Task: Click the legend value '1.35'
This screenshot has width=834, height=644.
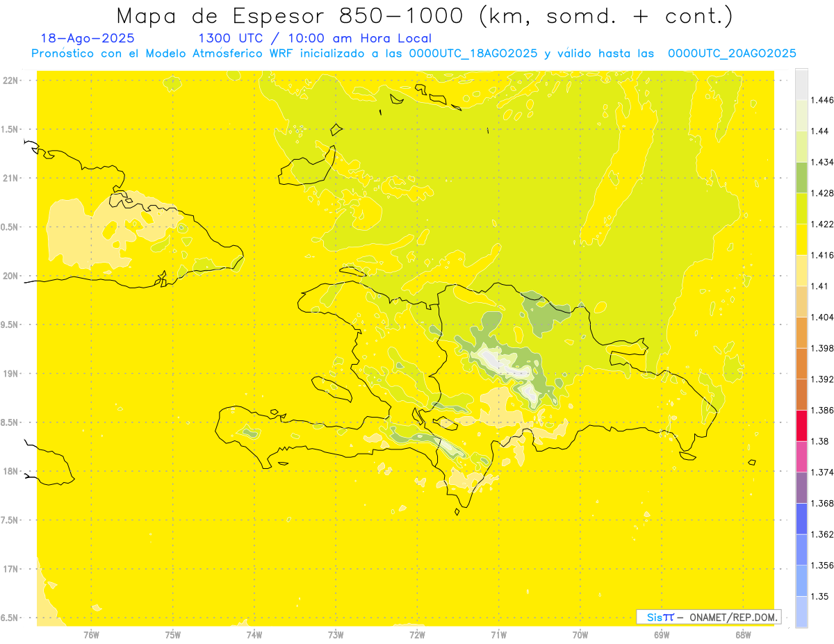Action: point(820,596)
